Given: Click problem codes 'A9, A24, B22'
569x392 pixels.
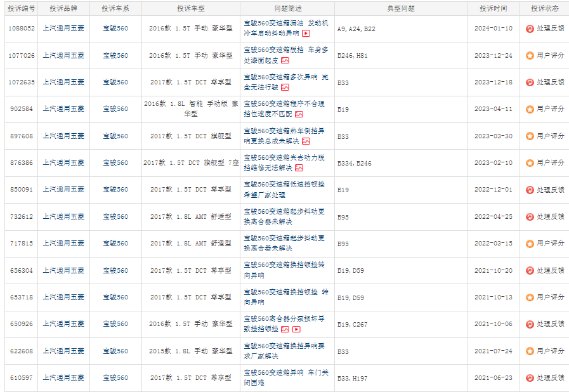Looking at the screenshot, I should (x=356, y=29).
